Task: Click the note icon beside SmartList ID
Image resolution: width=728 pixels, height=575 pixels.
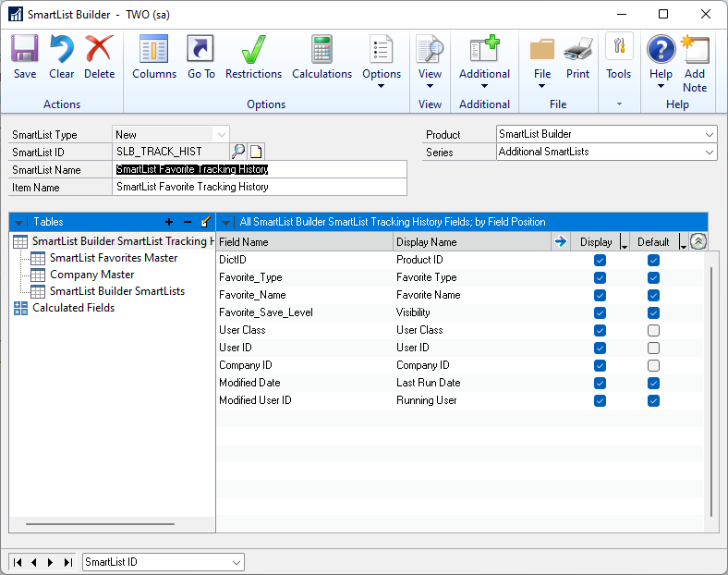Action: tap(256, 152)
